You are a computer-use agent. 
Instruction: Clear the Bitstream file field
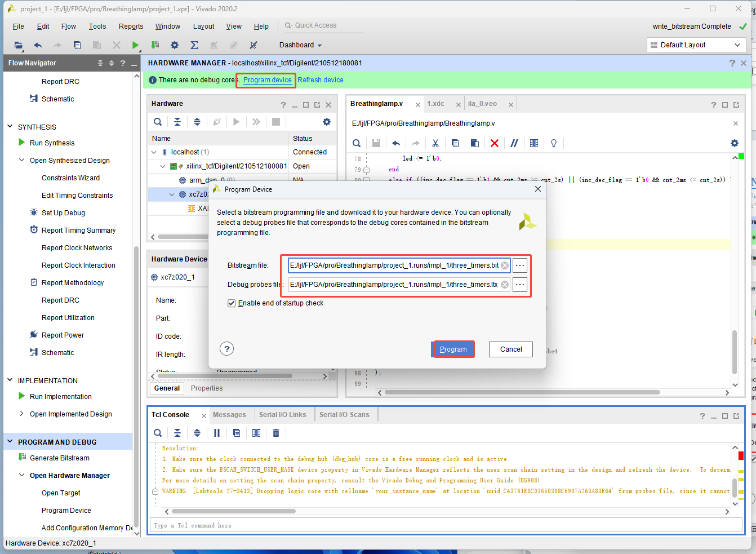(x=505, y=265)
